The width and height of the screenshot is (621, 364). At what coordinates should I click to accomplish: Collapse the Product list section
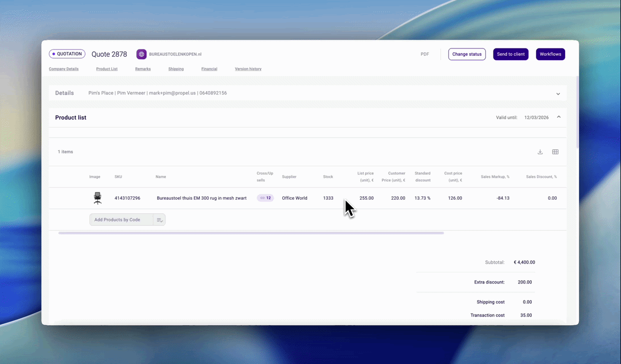(559, 117)
